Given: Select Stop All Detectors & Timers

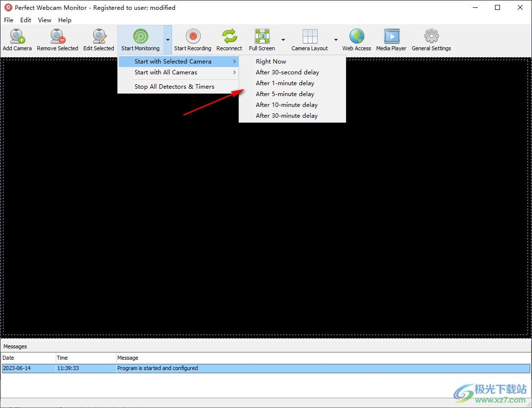Looking at the screenshot, I should tap(178, 87).
